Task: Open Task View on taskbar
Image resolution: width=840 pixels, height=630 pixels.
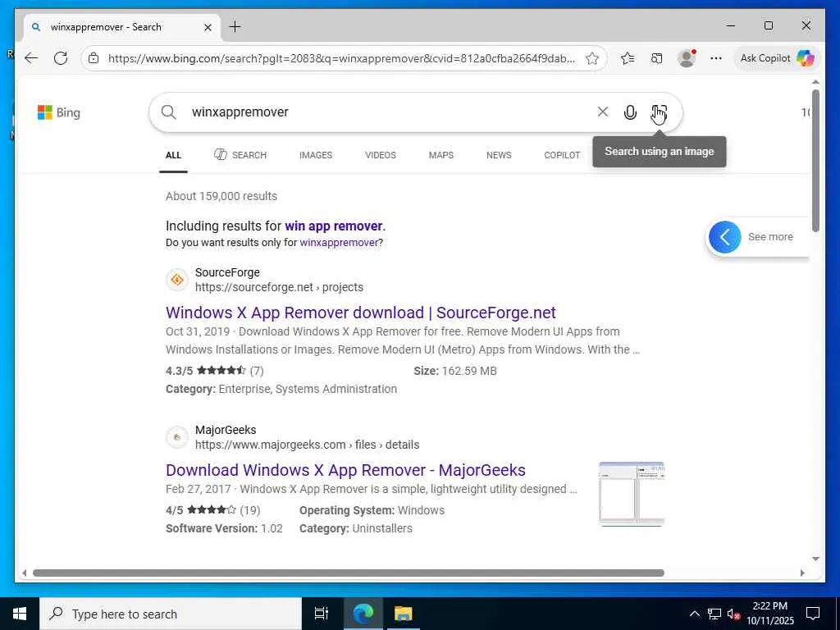Action: pos(322,614)
